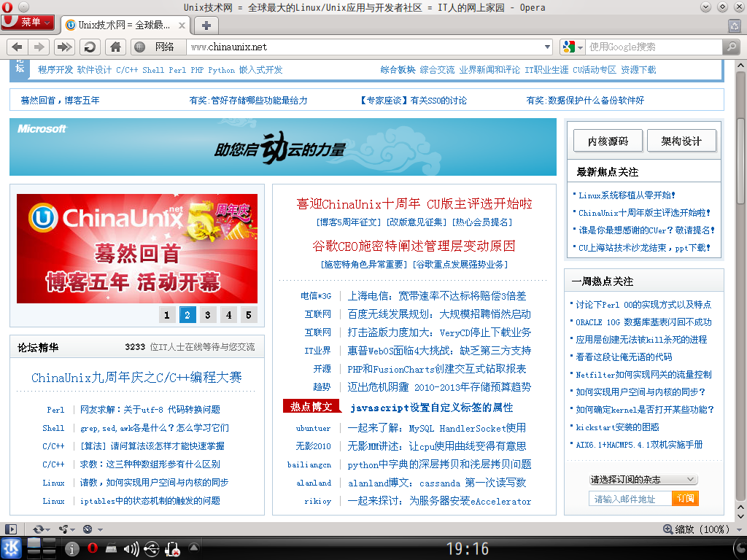This screenshot has width=747, height=560.
Task: Go forward with the Forward arrow
Action: point(39,47)
